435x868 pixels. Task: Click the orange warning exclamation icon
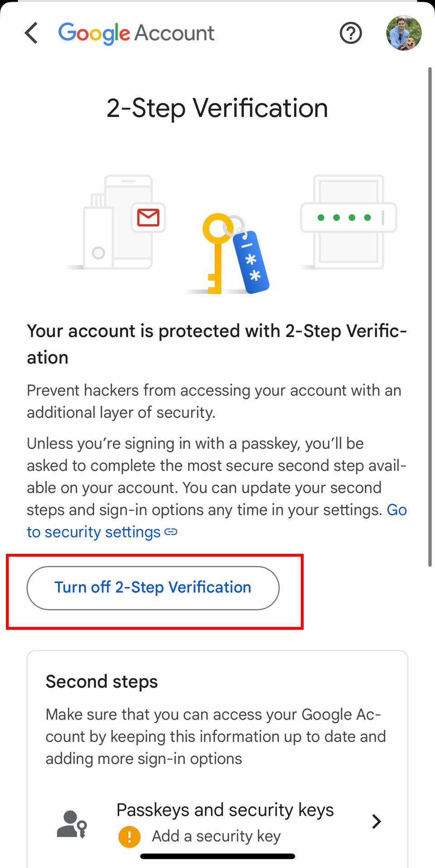[129, 836]
